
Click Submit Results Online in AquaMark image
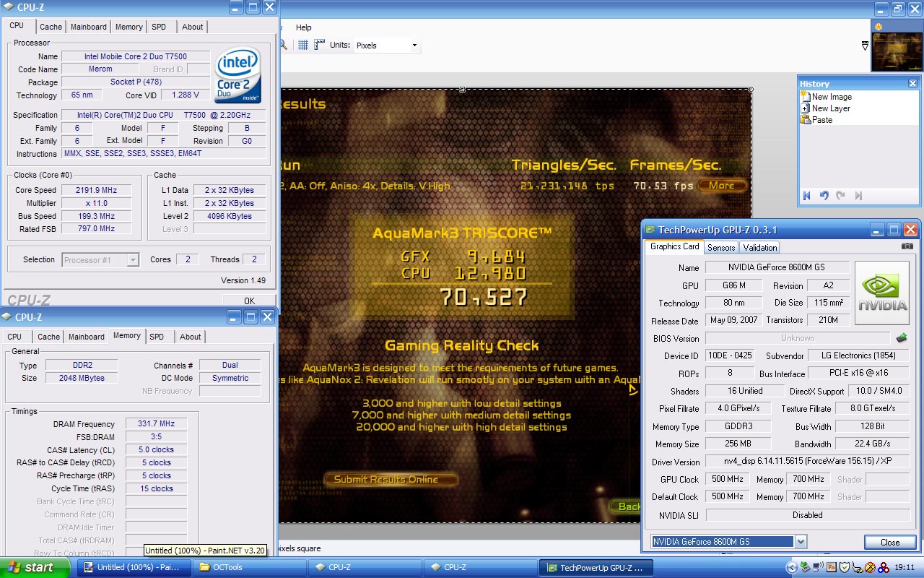[391, 479]
